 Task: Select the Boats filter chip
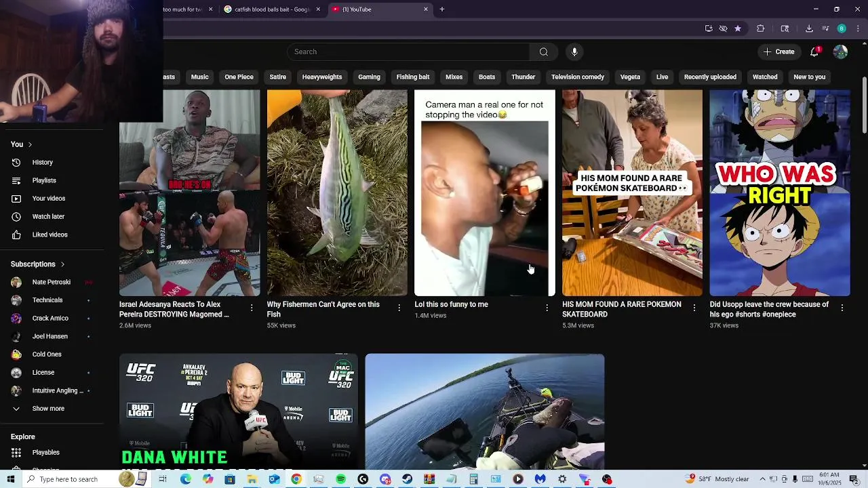coord(487,77)
